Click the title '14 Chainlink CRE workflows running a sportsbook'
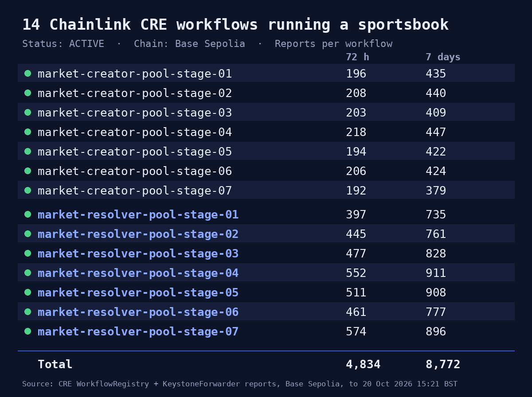The width and height of the screenshot is (532, 397). (235, 25)
